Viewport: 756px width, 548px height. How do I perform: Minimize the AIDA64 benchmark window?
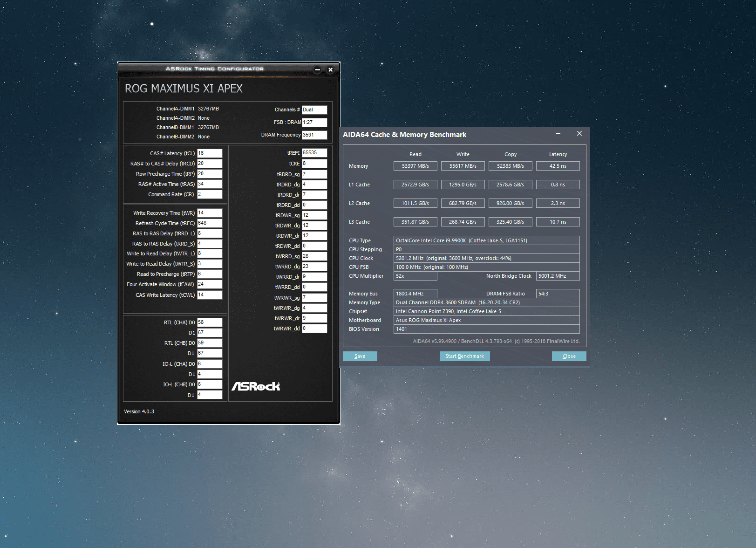(558, 134)
